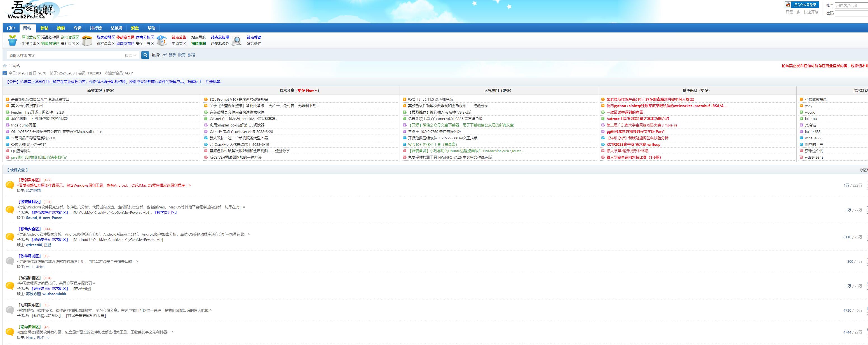Open the 『逆向资源区』 forum title

[29, 327]
